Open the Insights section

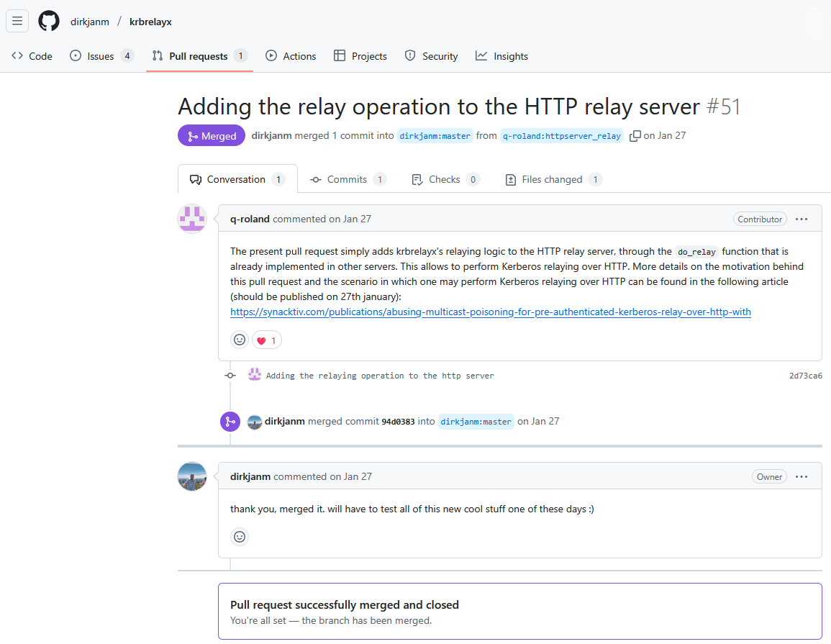501,56
